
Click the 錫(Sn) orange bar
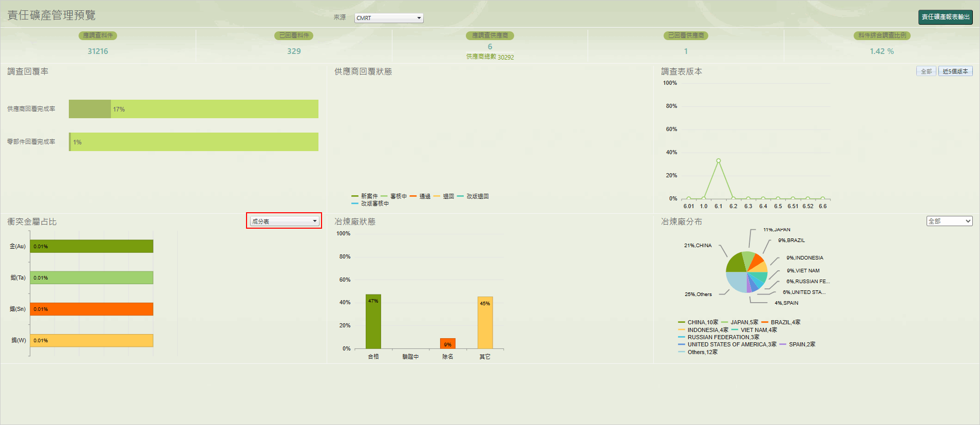click(91, 309)
